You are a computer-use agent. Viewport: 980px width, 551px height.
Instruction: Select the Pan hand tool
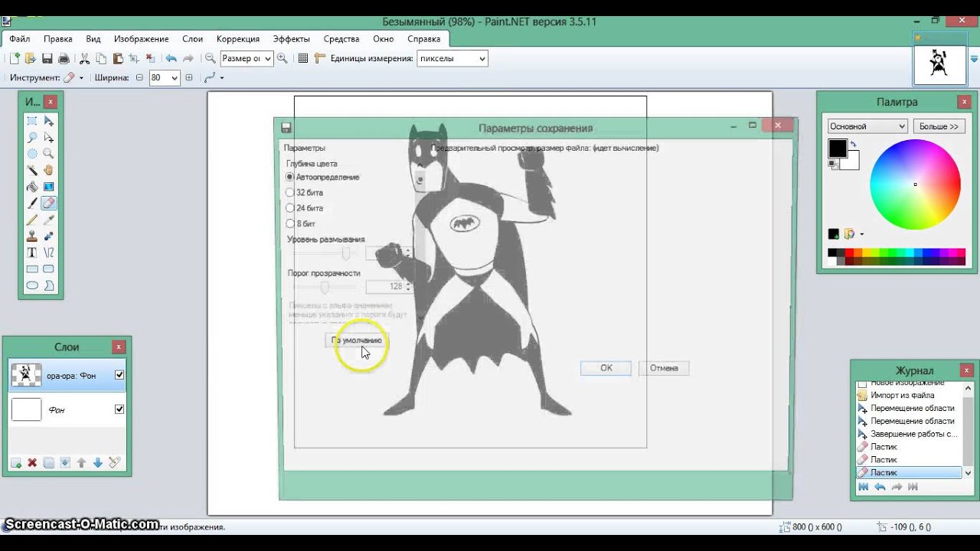point(49,171)
